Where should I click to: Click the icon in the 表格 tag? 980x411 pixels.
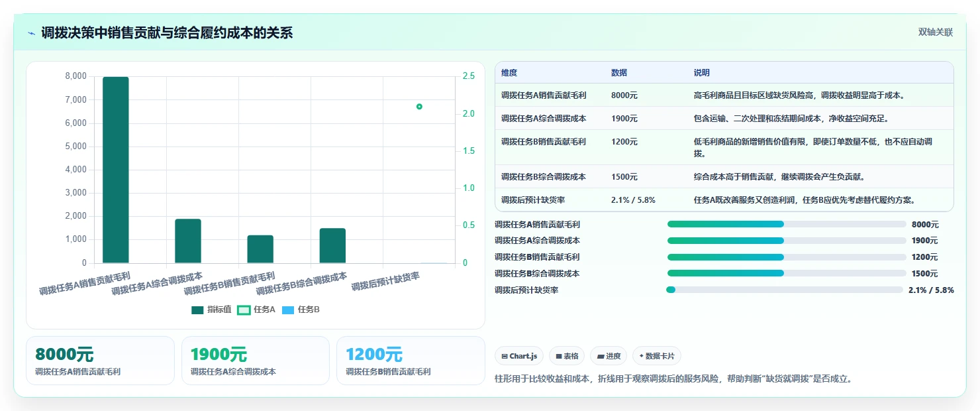[559, 357]
